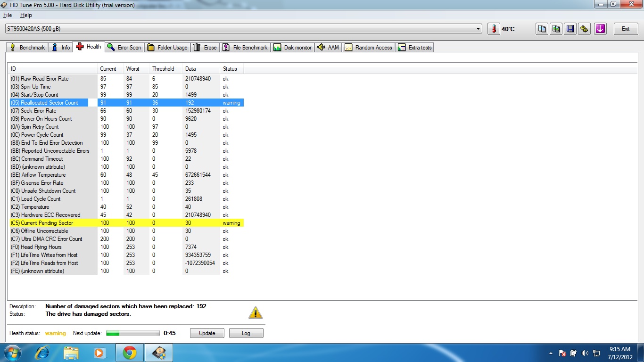Open the taskbar clock showing 9:15 AM
Image resolution: width=644 pixels, height=362 pixels.
point(620,353)
